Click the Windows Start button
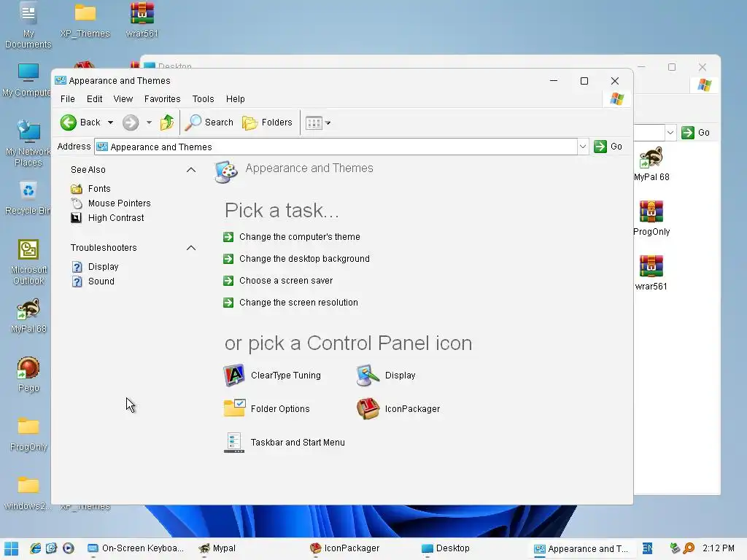 click(12, 548)
